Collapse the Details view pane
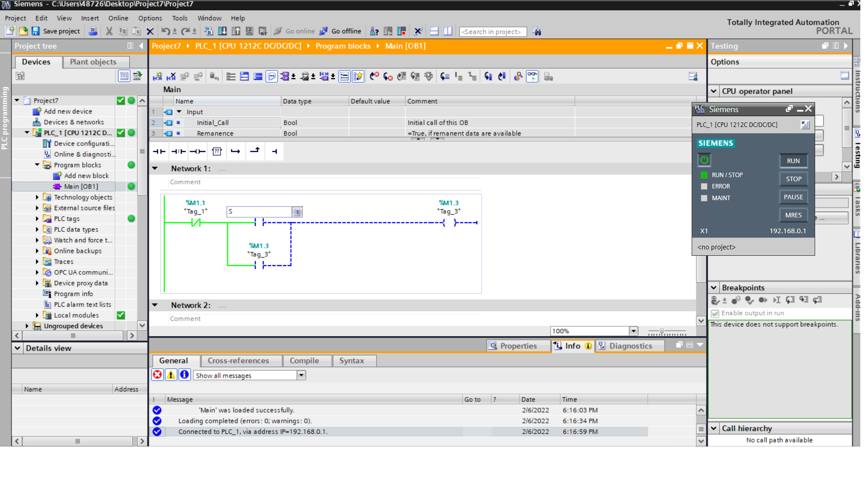This screenshot has height=488, width=868. click(x=18, y=348)
